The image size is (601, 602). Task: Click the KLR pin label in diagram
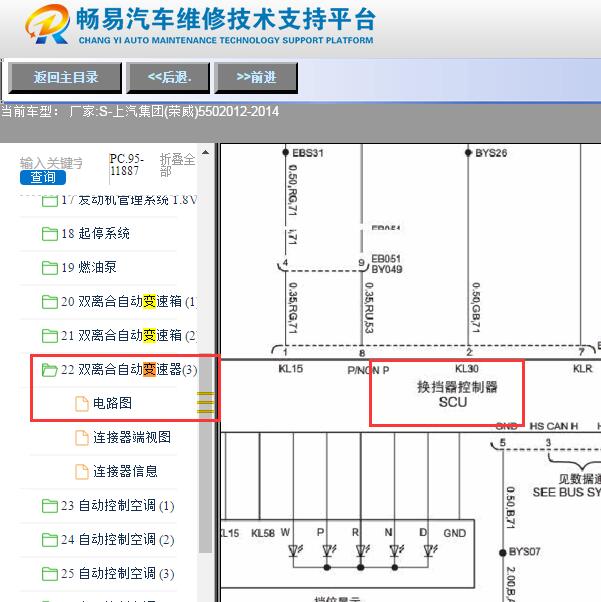(x=583, y=369)
